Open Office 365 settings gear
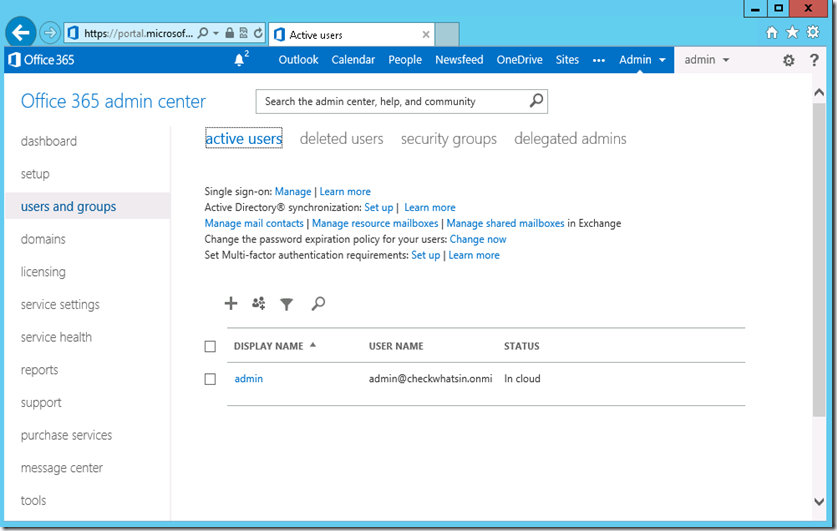This screenshot has width=837, height=531. [788, 60]
